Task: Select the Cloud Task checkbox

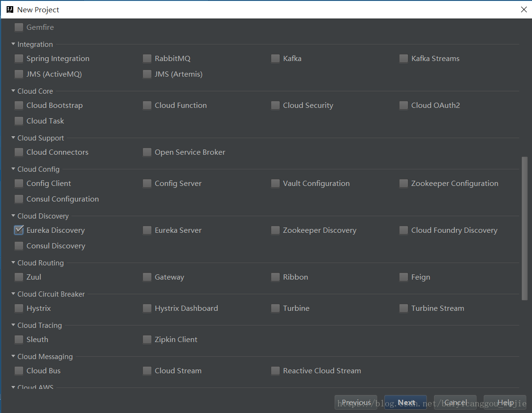Action: (x=19, y=121)
